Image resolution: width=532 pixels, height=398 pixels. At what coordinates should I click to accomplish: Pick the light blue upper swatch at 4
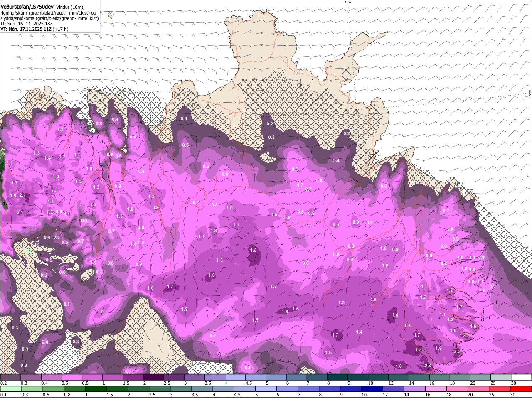[x=235, y=377]
